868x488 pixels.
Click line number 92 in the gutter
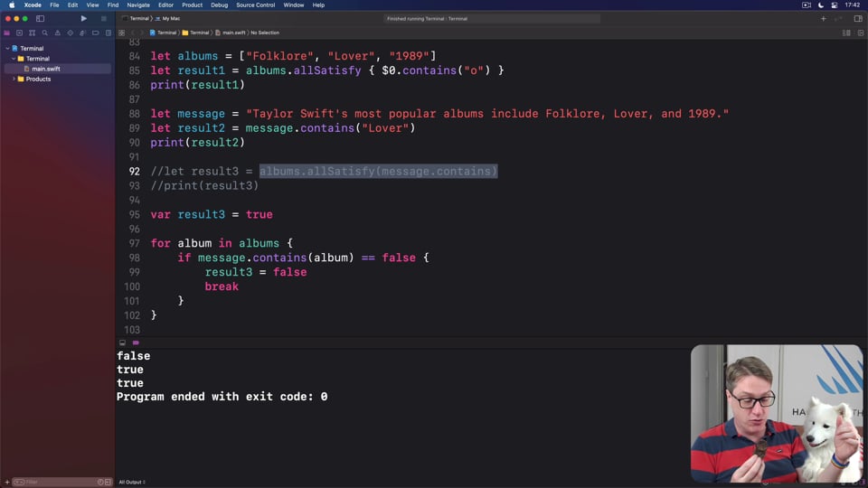(135, 172)
